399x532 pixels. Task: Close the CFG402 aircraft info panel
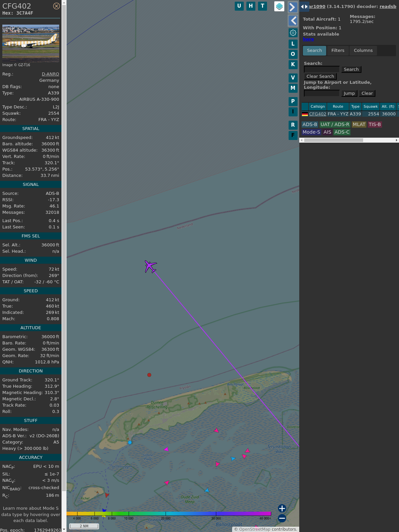pos(57,6)
